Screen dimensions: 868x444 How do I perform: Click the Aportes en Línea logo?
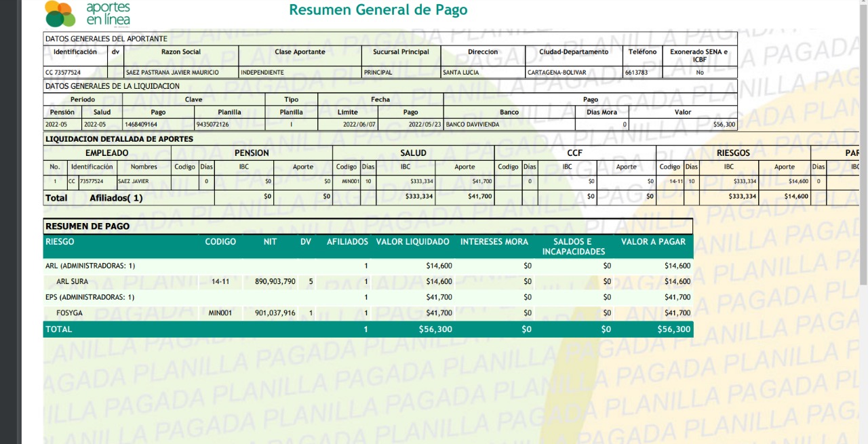pos(87,14)
